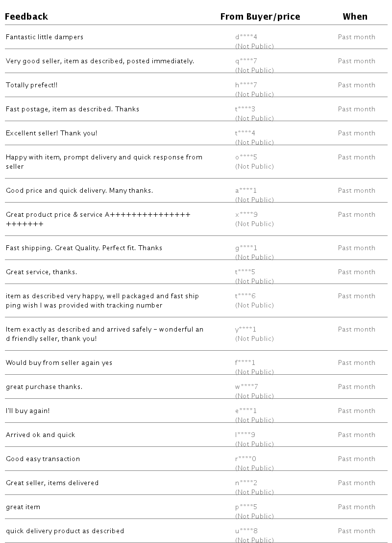The image size is (392, 543).
Task: Open buyer h****7 profile link
Action: tap(246, 85)
